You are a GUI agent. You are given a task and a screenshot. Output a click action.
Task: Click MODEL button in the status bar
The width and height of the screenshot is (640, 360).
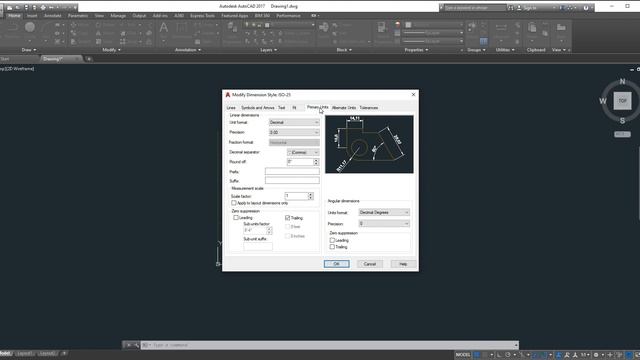click(463, 355)
